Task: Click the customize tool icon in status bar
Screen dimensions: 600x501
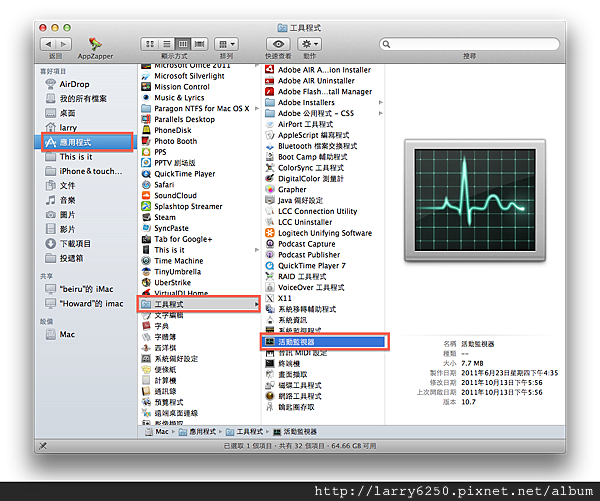Action: 43,446
